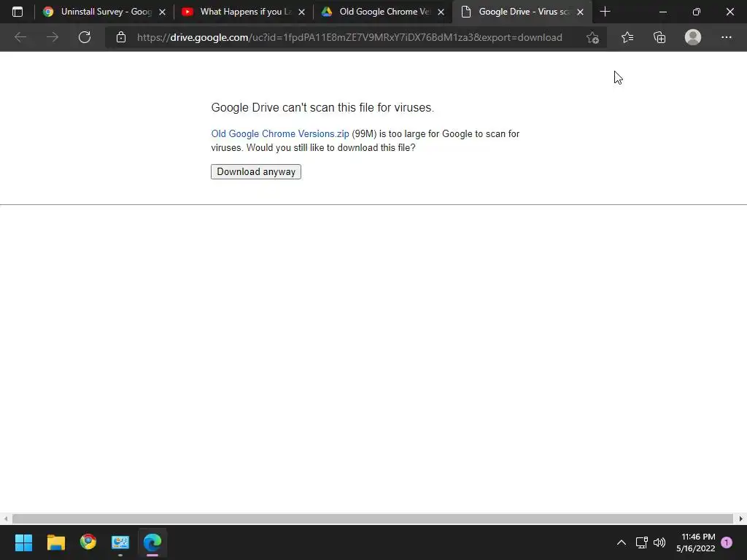The height and width of the screenshot is (560, 747).
Task: Click the Microsoft Edge taskbar icon
Action: pos(152,542)
